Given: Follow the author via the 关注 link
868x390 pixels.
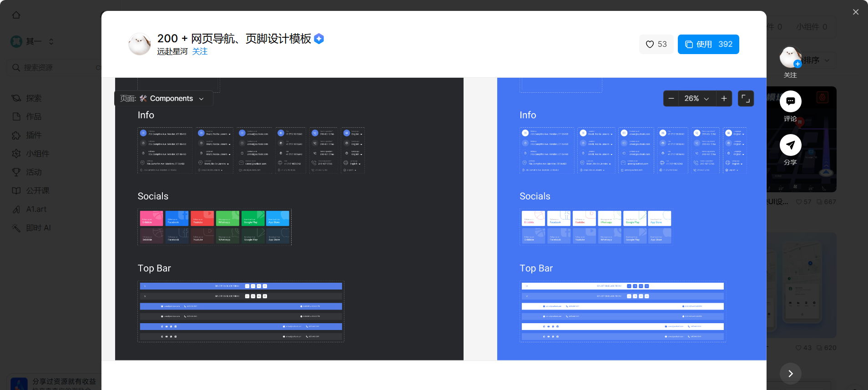Looking at the screenshot, I should point(200,51).
